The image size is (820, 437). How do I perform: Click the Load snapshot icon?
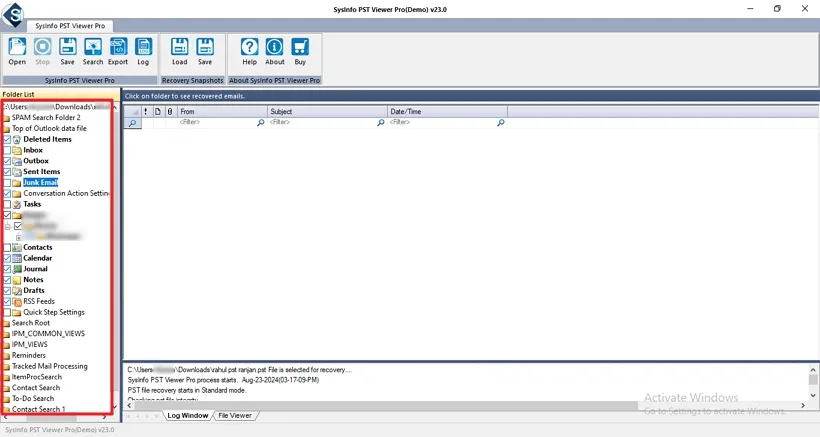pos(179,47)
